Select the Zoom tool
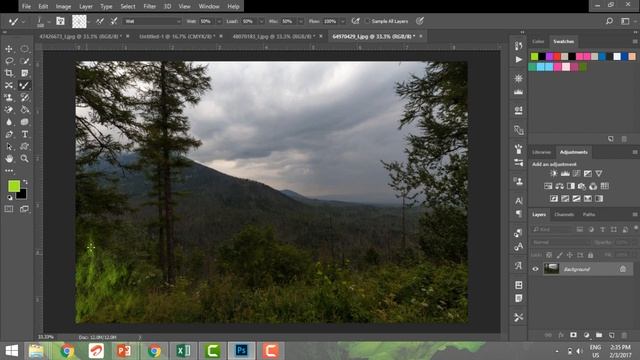 click(24, 159)
